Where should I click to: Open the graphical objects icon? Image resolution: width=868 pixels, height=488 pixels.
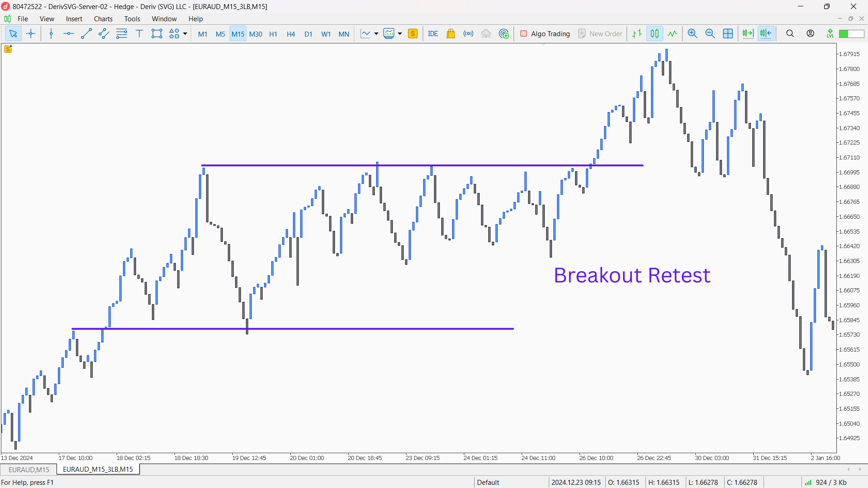[x=174, y=33]
